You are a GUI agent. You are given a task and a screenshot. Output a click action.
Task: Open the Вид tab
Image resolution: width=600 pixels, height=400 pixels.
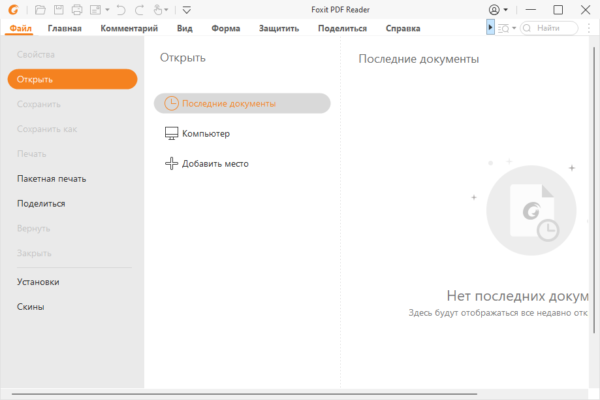(x=184, y=28)
